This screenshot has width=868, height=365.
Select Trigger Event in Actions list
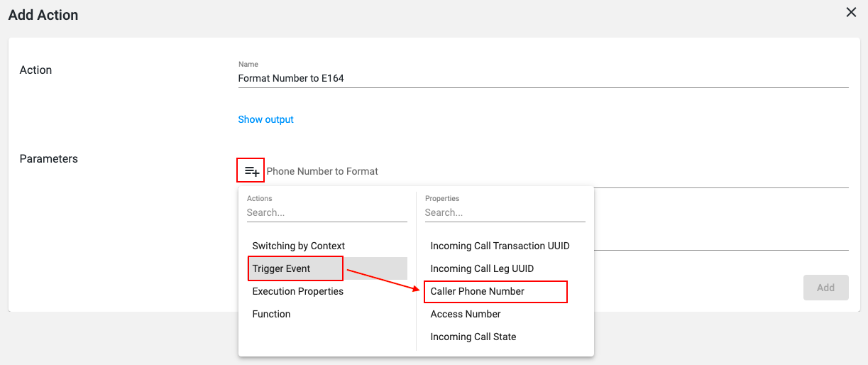[327, 268]
